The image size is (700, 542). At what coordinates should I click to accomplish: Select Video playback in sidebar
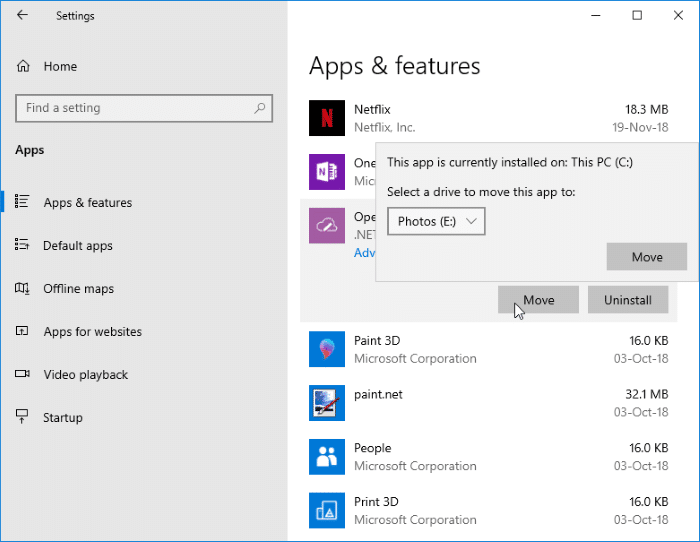click(x=86, y=375)
